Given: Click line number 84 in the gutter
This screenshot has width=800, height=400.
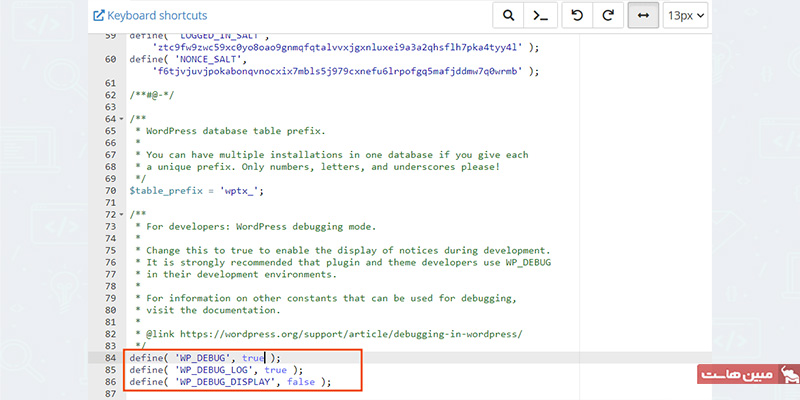Looking at the screenshot, I should click(109, 358).
